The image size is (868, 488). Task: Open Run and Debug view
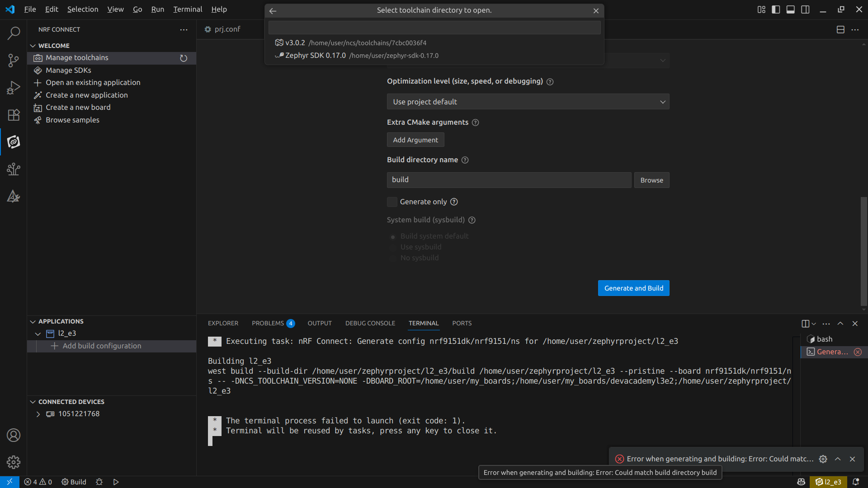tap(14, 87)
